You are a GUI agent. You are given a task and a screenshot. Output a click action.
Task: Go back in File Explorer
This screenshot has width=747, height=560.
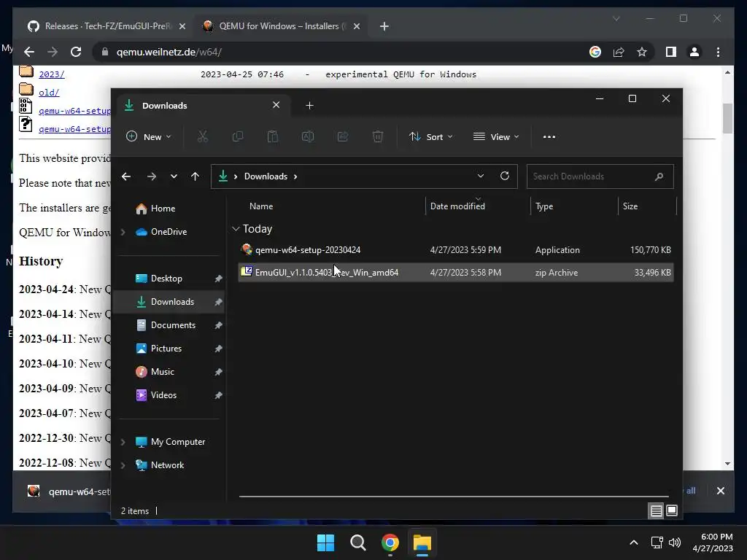pyautogui.click(x=126, y=176)
